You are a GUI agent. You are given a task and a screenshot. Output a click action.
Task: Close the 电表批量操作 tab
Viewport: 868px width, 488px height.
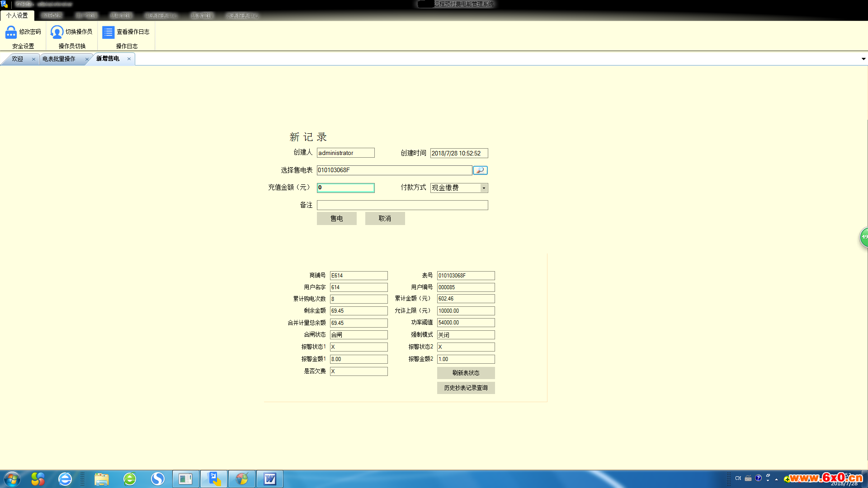click(x=87, y=59)
